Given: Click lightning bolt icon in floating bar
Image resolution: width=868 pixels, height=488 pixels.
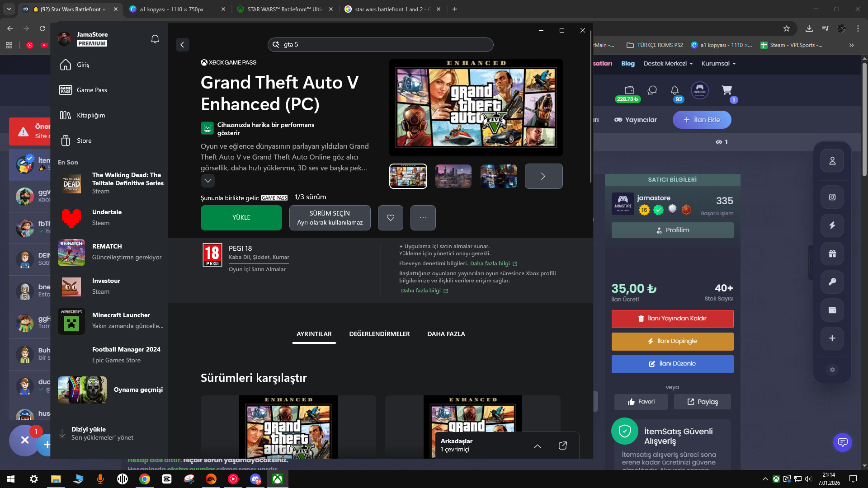Looking at the screenshot, I should coord(832,225).
